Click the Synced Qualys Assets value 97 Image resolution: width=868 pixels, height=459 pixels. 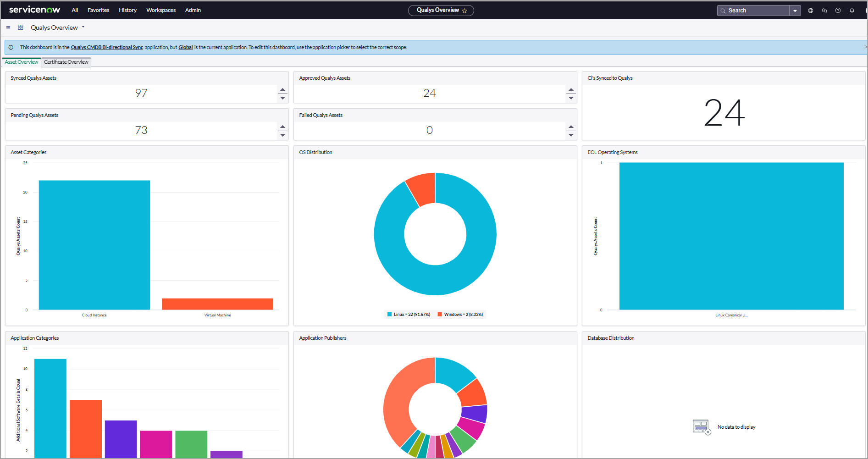coord(141,93)
